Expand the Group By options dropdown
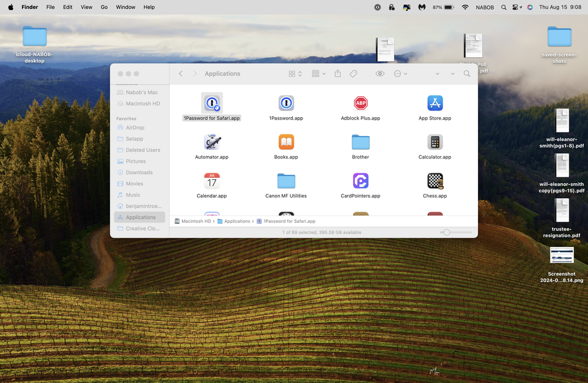Screen dimensions: 588x383 (318, 74)
